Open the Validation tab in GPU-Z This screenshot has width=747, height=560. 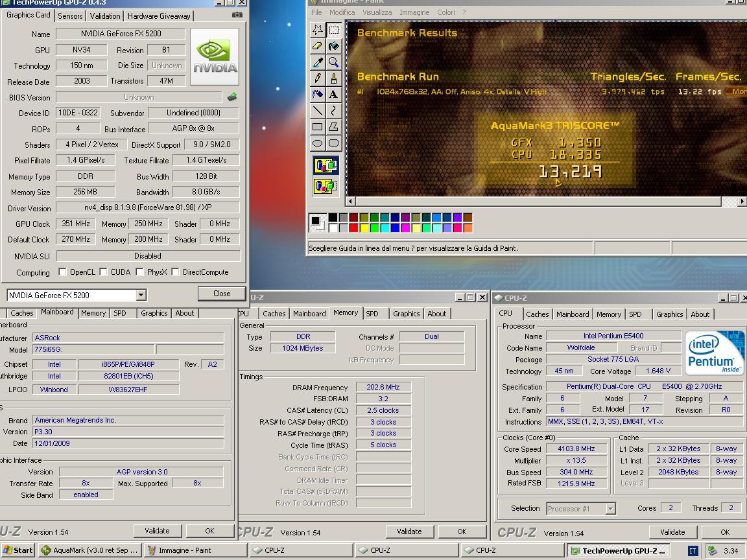[x=105, y=16]
